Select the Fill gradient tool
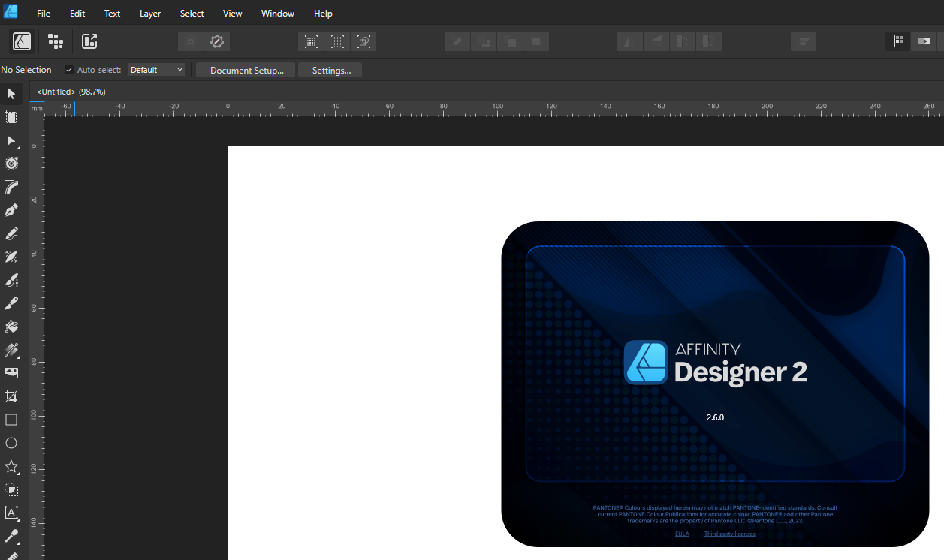944x560 pixels. coord(11,350)
